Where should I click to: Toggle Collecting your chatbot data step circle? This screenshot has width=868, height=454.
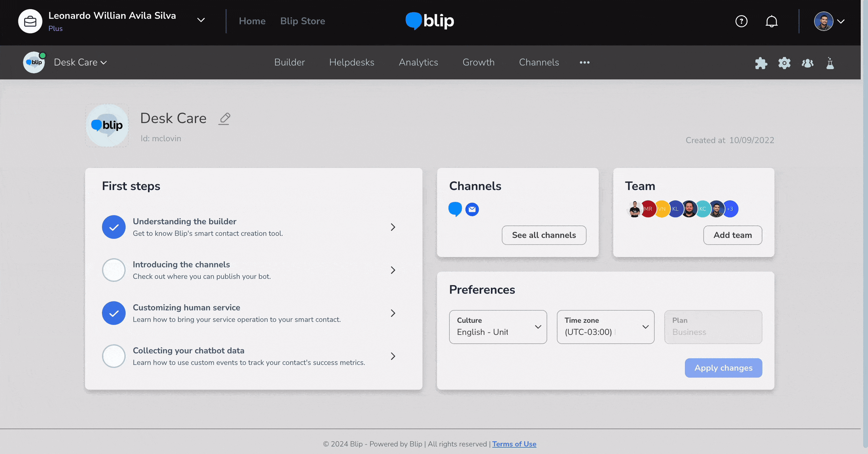pyautogui.click(x=114, y=356)
